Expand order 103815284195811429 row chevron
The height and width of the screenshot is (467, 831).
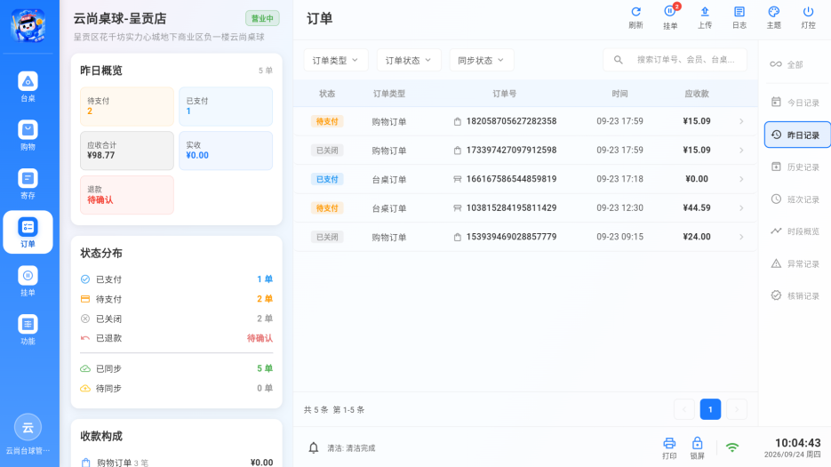741,208
